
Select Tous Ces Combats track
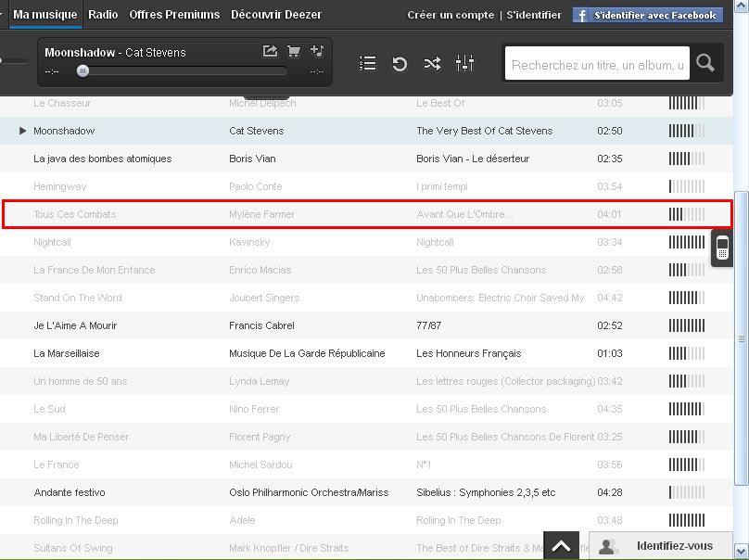click(x=74, y=214)
